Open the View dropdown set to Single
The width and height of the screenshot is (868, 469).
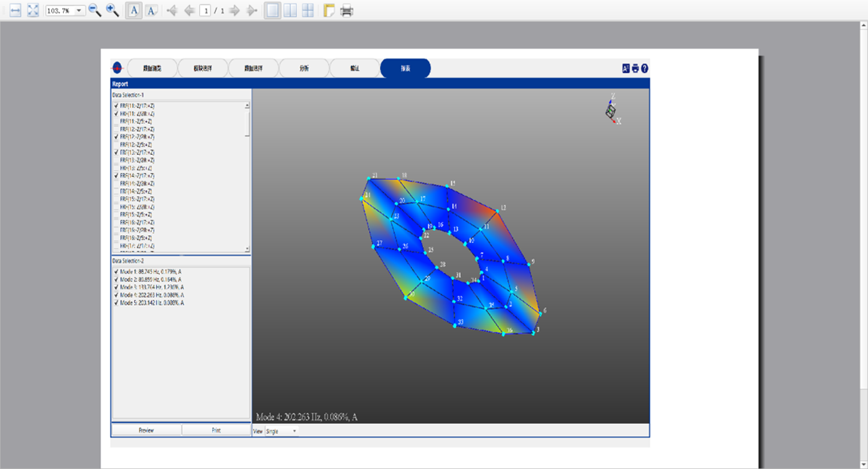282,431
